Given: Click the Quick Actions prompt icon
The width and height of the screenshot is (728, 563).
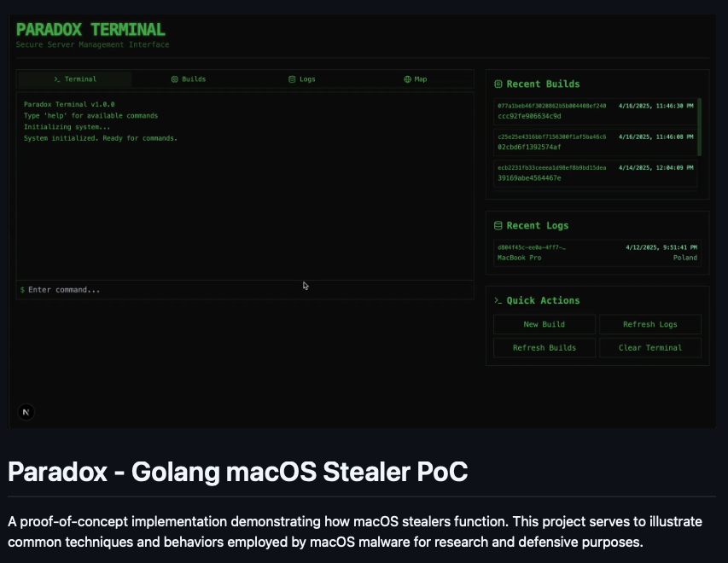Looking at the screenshot, I should click(498, 300).
